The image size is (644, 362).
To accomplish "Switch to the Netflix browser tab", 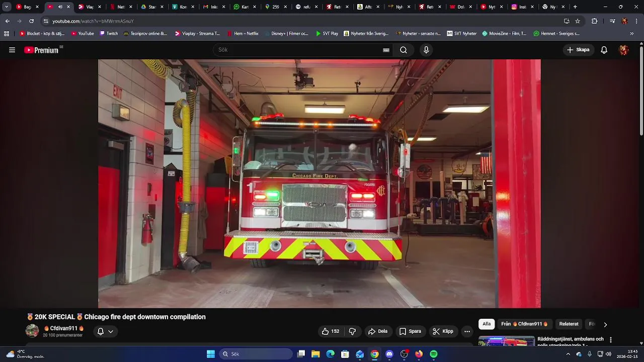I will pos(121,7).
